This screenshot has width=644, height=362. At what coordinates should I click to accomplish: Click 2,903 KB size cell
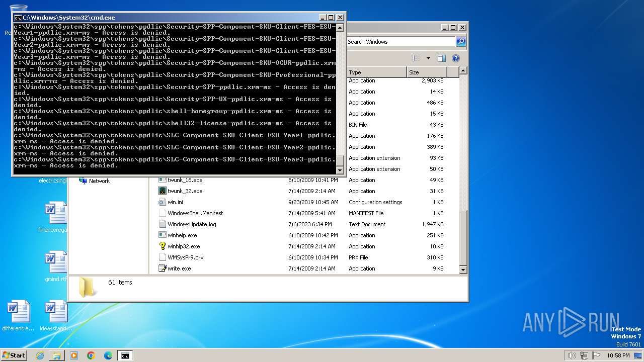(x=433, y=80)
